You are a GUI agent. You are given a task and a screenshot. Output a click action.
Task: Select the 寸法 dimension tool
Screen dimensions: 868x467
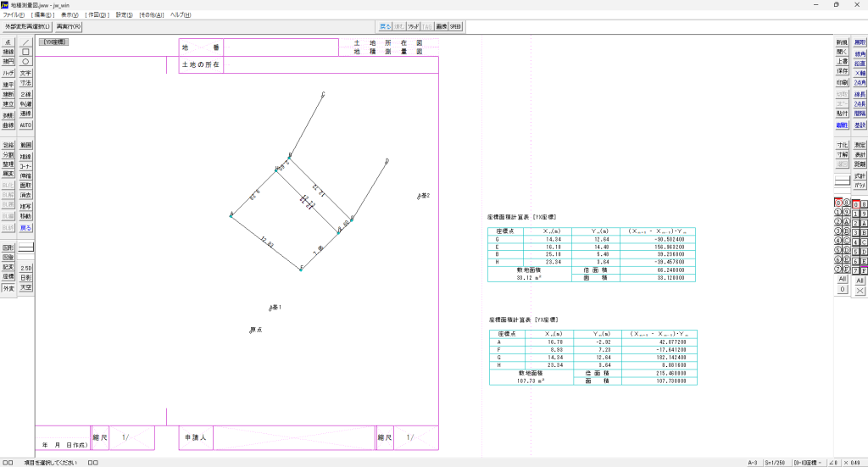[x=25, y=83]
